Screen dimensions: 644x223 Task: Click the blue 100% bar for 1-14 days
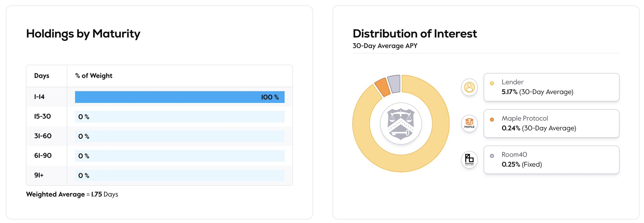tap(179, 97)
